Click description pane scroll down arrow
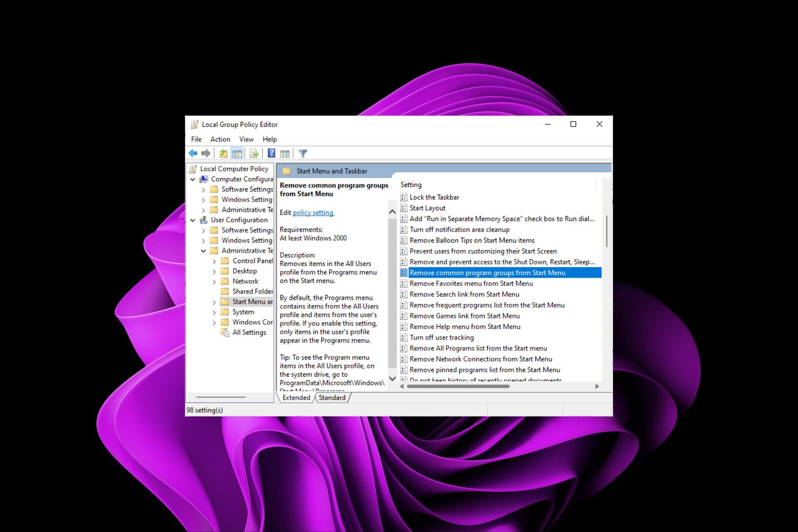The width and height of the screenshot is (798, 532). click(392, 379)
